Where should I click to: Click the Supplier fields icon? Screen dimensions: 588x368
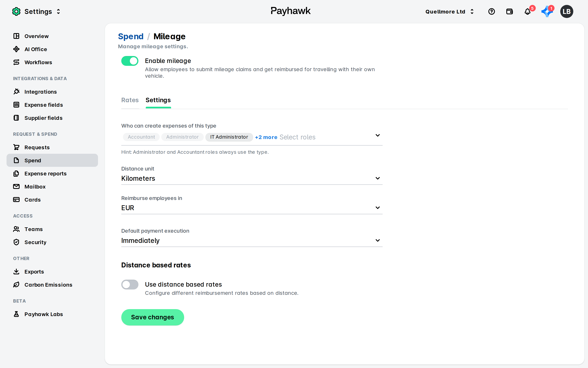coord(16,118)
